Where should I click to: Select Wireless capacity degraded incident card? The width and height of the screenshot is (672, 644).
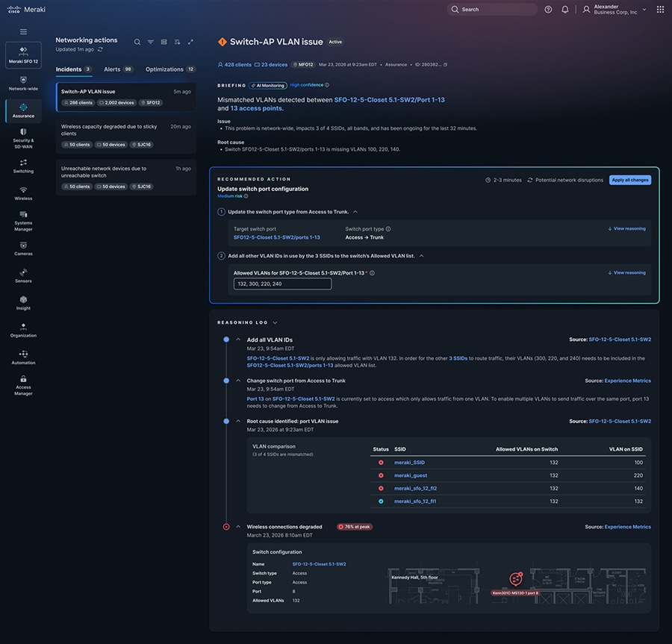coord(126,136)
